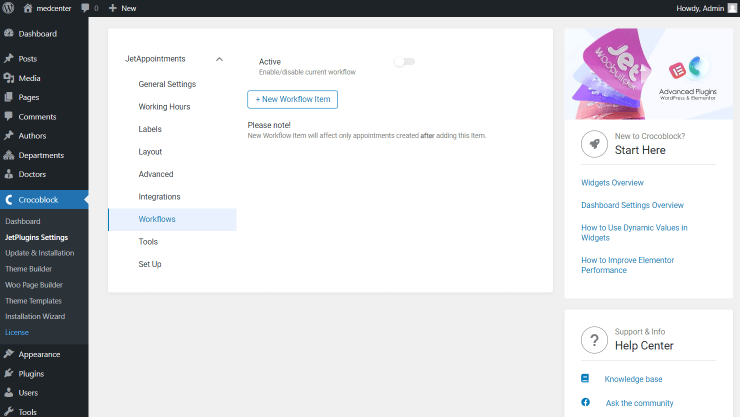Click the Help Center question mark icon
This screenshot has height=417, width=740.
pos(594,340)
